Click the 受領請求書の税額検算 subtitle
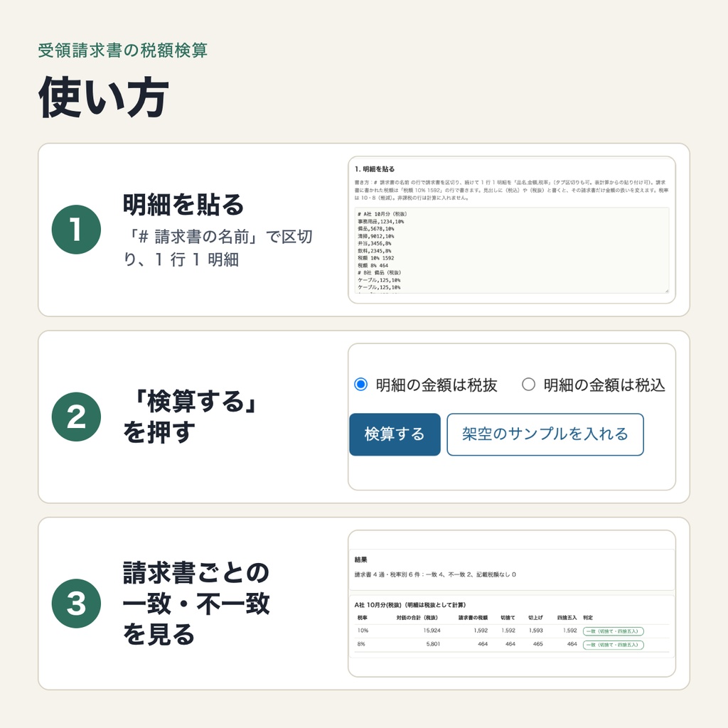The image size is (728, 728). click(x=122, y=50)
